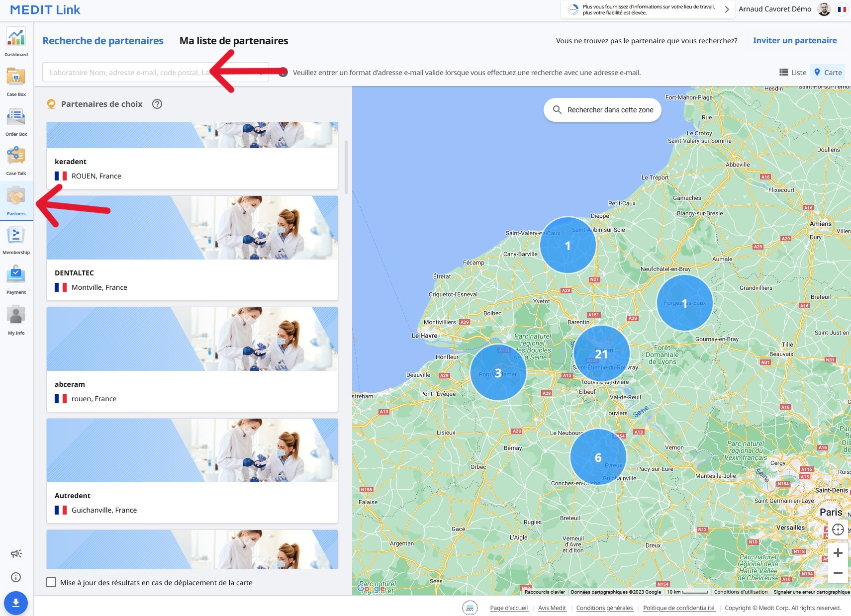Click the abceram card banner image
This screenshot has height=616, width=851.
click(192, 339)
